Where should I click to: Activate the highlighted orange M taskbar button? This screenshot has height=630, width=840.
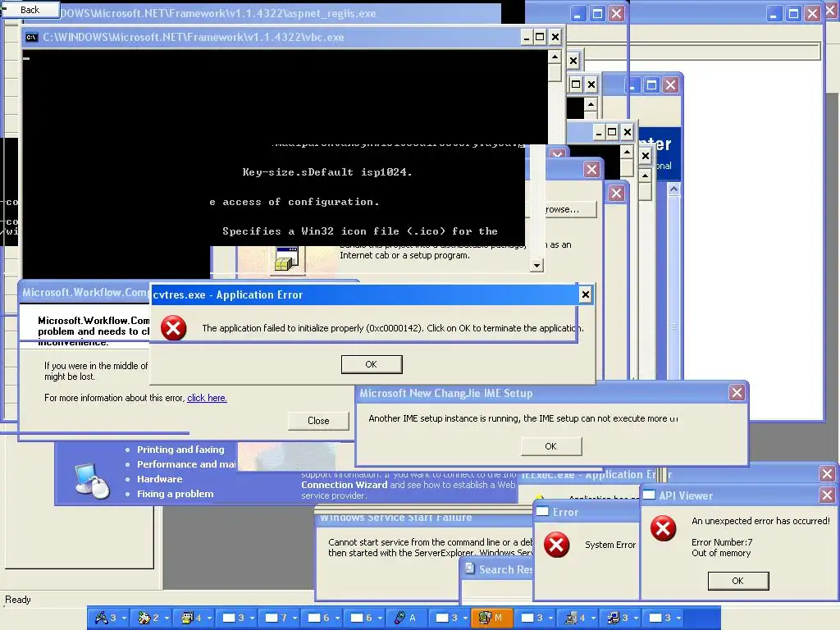click(491, 618)
